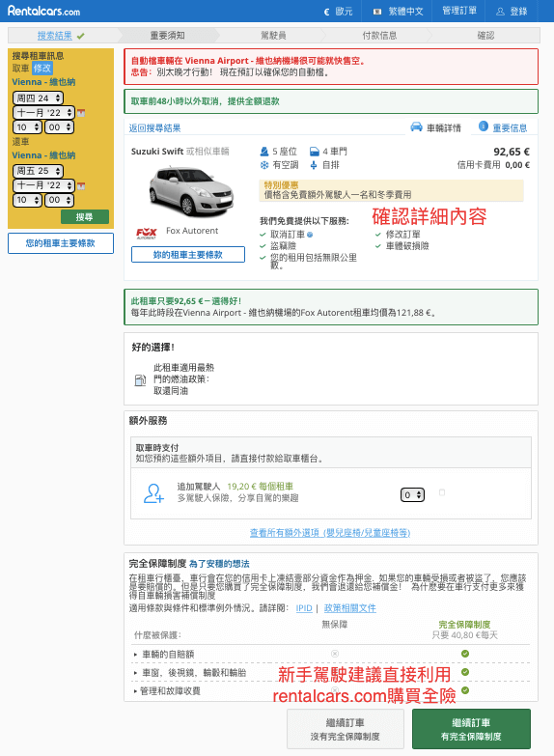Screen dimensions: 554x756
Task: Expand the 車輛的自賠額 row
Action: [164, 655]
